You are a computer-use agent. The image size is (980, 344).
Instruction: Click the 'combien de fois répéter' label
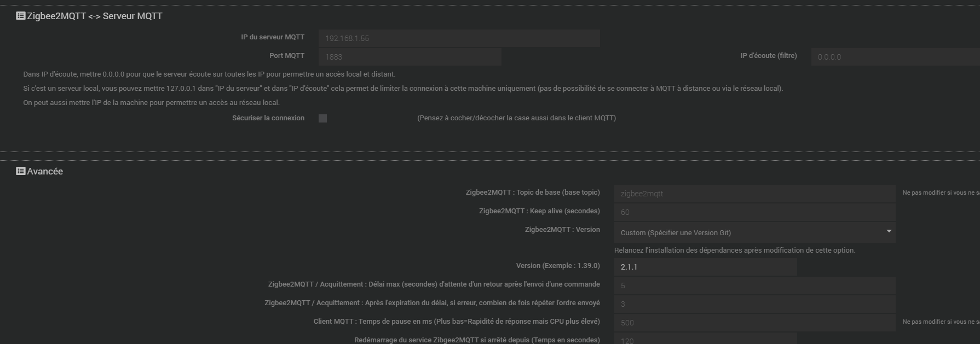[433, 303]
